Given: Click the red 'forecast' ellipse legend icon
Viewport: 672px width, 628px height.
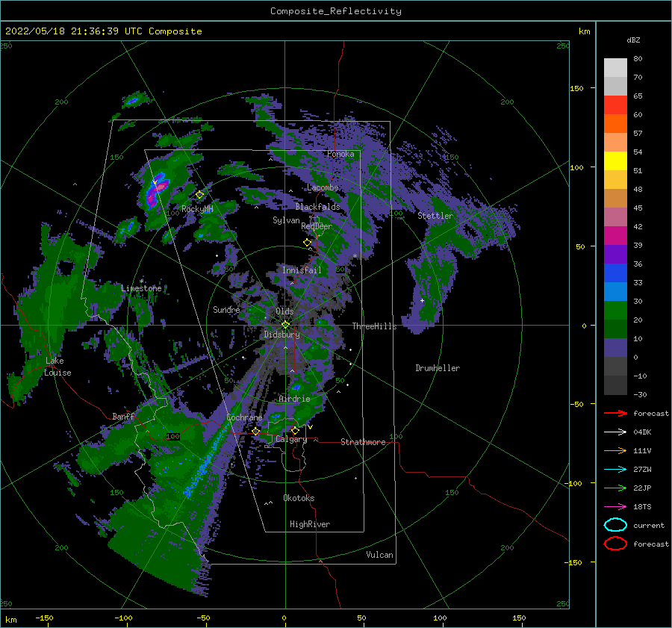Looking at the screenshot, I should (615, 544).
